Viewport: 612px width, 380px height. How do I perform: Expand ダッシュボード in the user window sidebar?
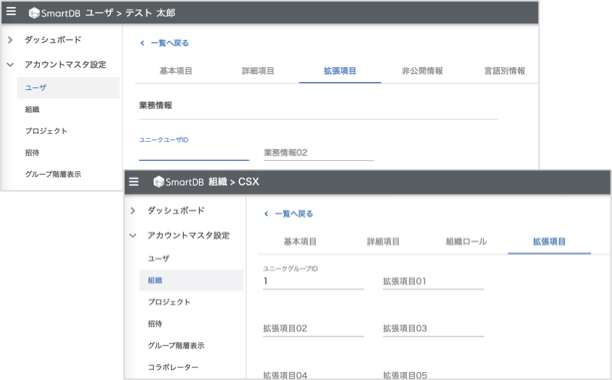coord(10,40)
